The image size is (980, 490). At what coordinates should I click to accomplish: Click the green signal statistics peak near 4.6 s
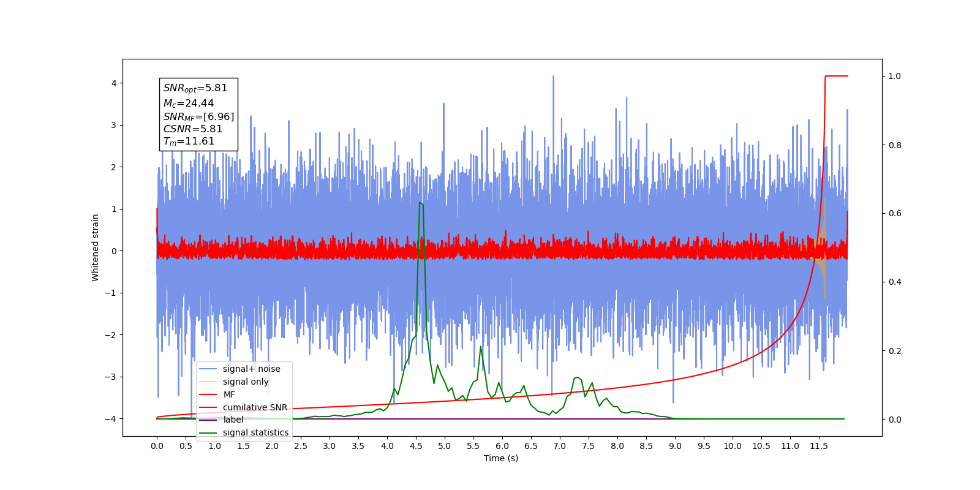(421, 203)
